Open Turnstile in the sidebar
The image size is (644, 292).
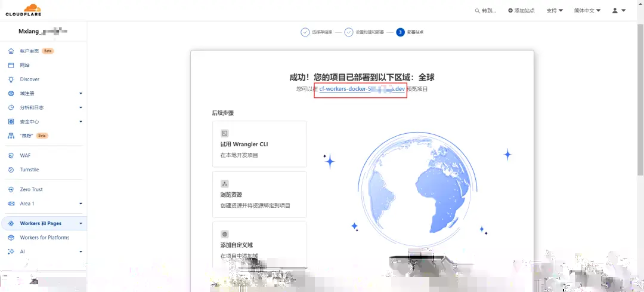coord(30,170)
